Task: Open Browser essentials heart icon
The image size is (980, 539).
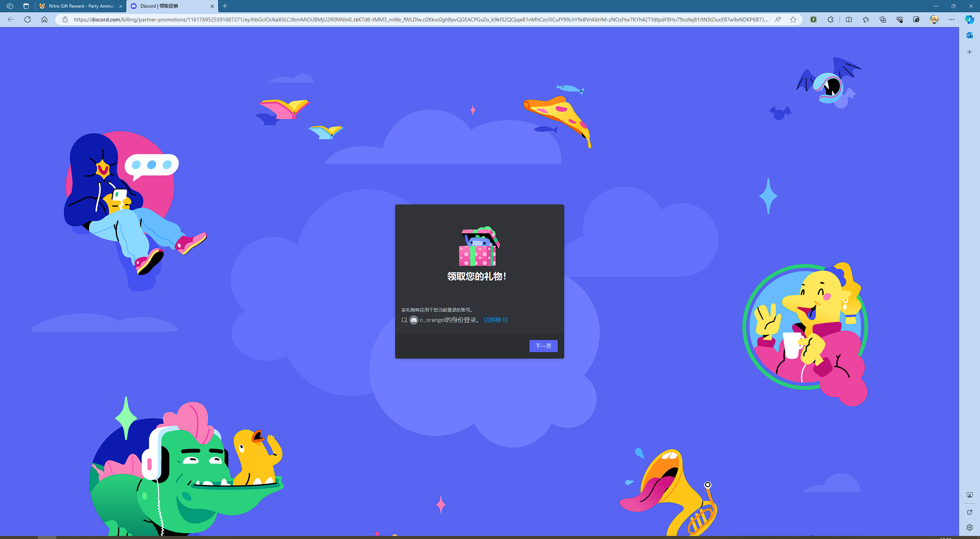Action: [x=900, y=20]
